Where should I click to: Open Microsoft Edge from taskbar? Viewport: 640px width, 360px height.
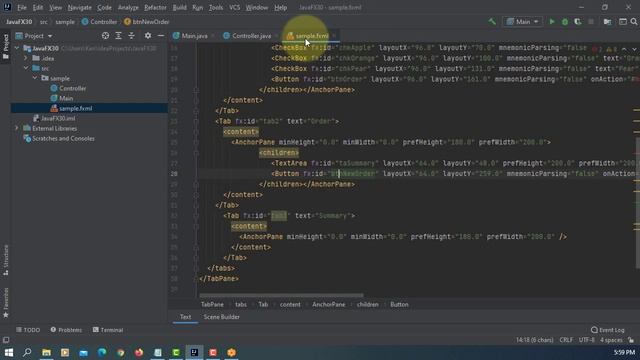[x=102, y=352]
